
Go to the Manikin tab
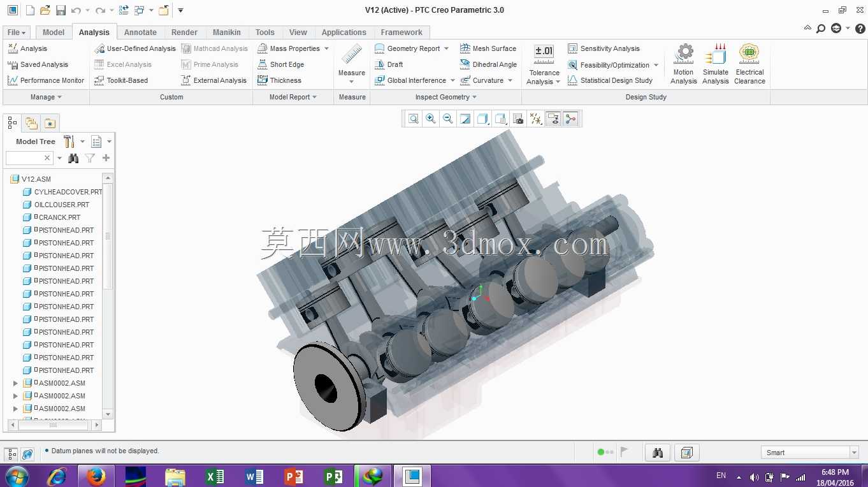pos(227,33)
